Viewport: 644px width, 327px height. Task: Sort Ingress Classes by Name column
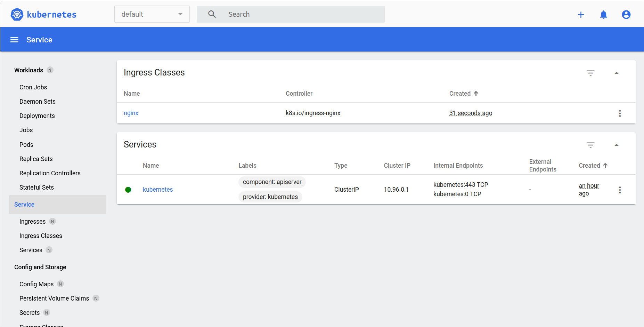tap(132, 94)
